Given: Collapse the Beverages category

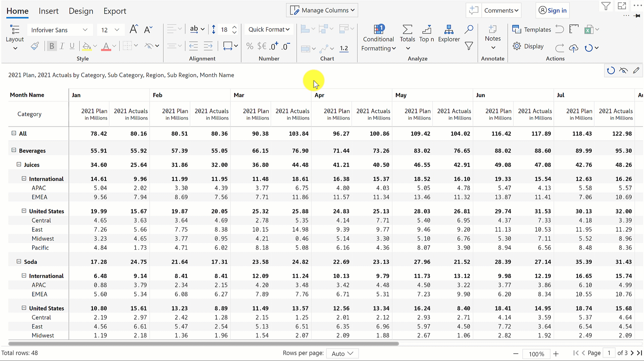Looking at the screenshot, I should 14,150.
